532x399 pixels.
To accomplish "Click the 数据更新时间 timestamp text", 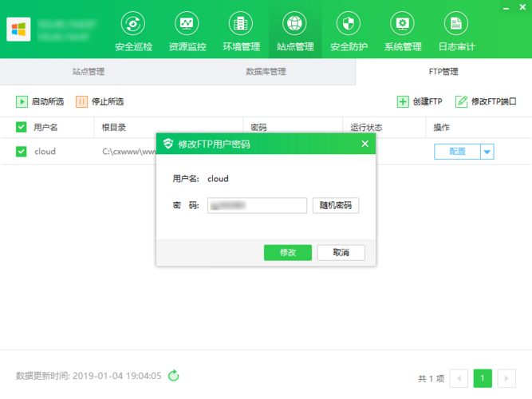I will tap(89, 376).
